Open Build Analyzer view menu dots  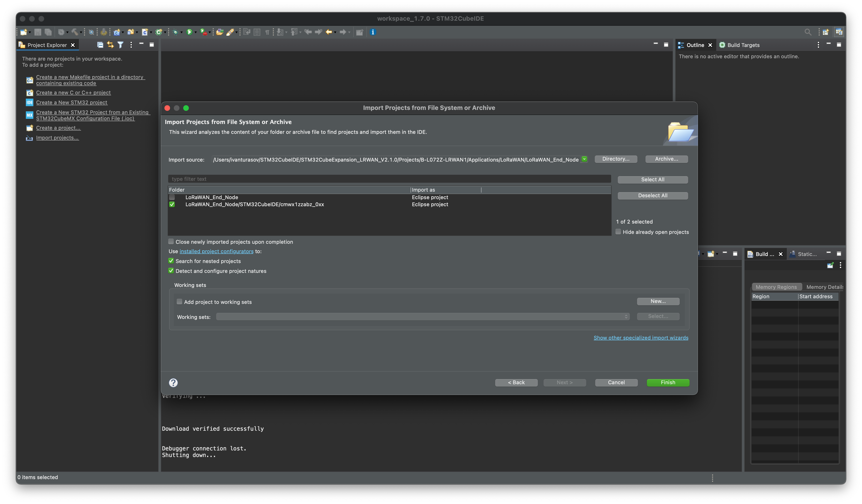[x=840, y=265]
